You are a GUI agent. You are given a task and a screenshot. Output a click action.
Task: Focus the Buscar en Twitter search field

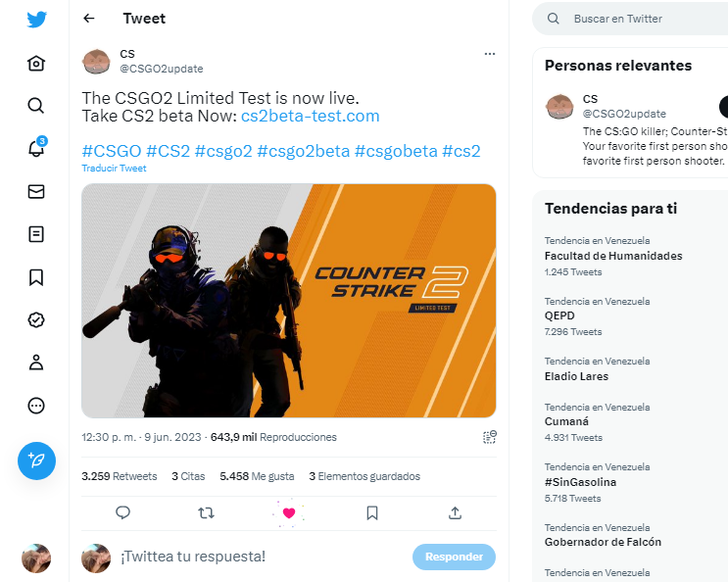[x=630, y=19]
